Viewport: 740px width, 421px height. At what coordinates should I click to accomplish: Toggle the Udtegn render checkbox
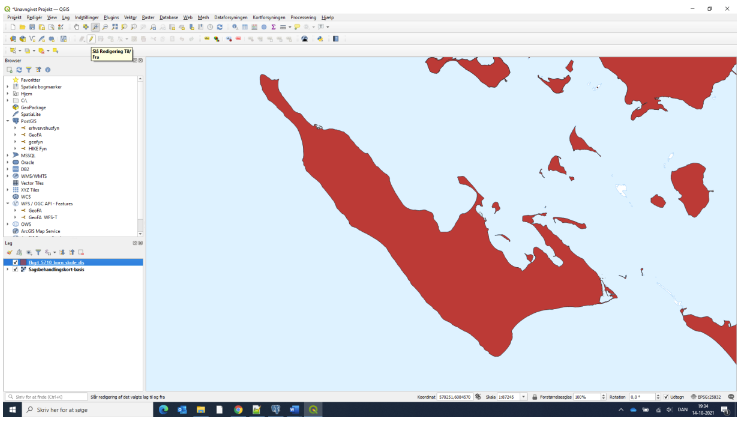666,397
